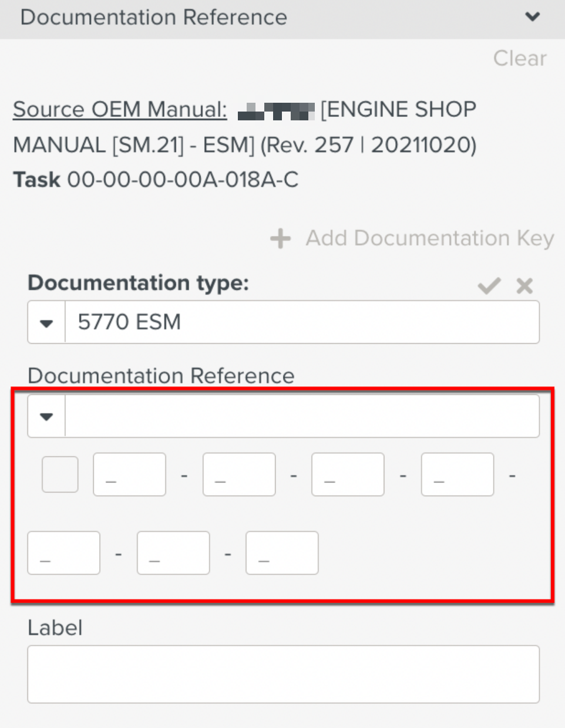Open the Source OEM Manual link
The height and width of the screenshot is (728, 565).
point(120,110)
